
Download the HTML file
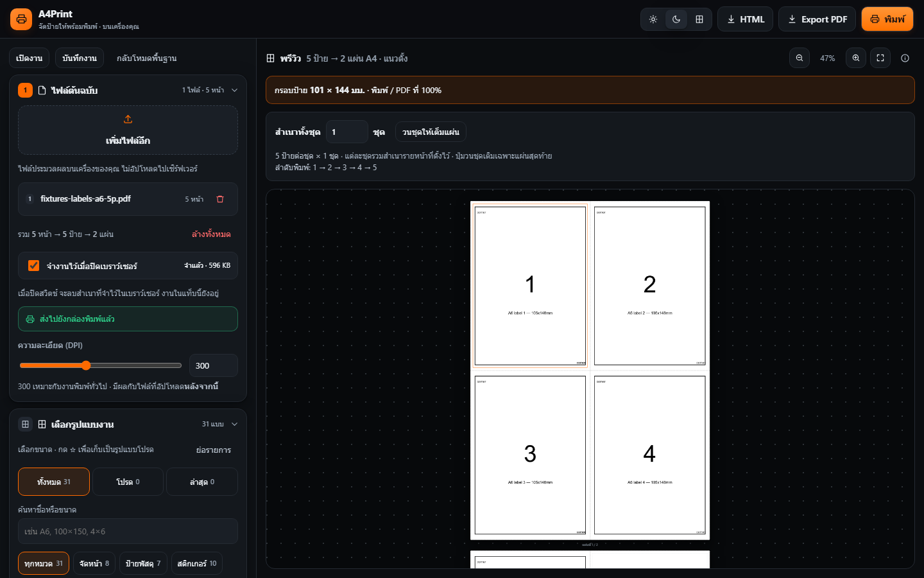tap(745, 19)
